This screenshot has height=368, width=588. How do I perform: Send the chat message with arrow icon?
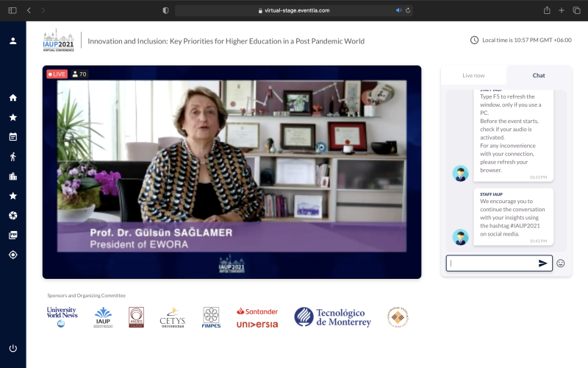pos(543,263)
